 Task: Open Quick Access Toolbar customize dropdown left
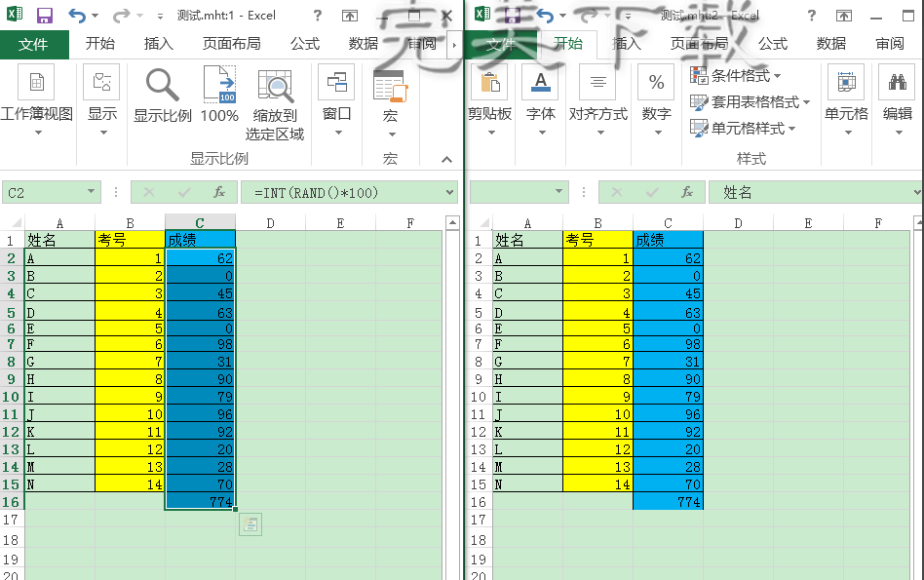point(160,17)
